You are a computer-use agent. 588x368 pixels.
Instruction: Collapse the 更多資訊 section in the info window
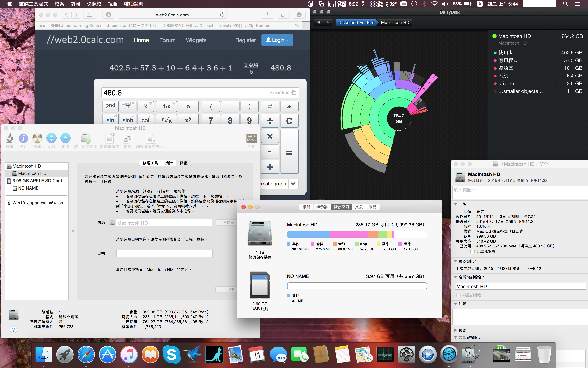click(456, 261)
